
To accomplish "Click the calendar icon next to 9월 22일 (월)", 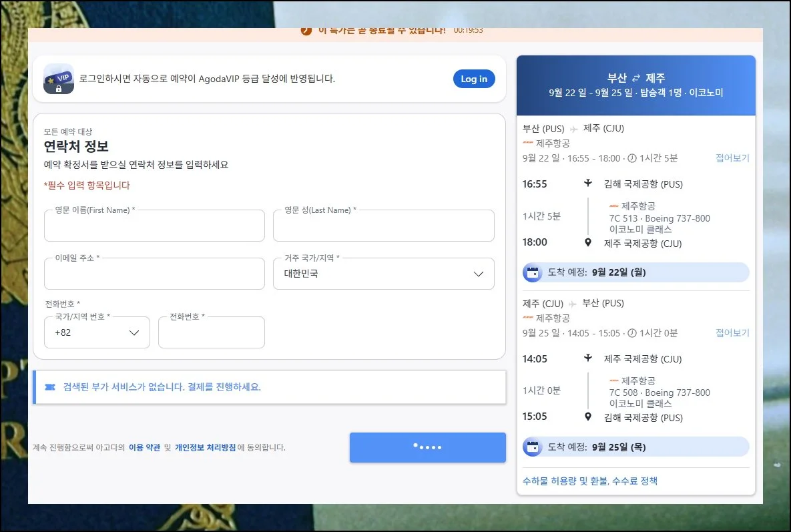I will click(532, 272).
